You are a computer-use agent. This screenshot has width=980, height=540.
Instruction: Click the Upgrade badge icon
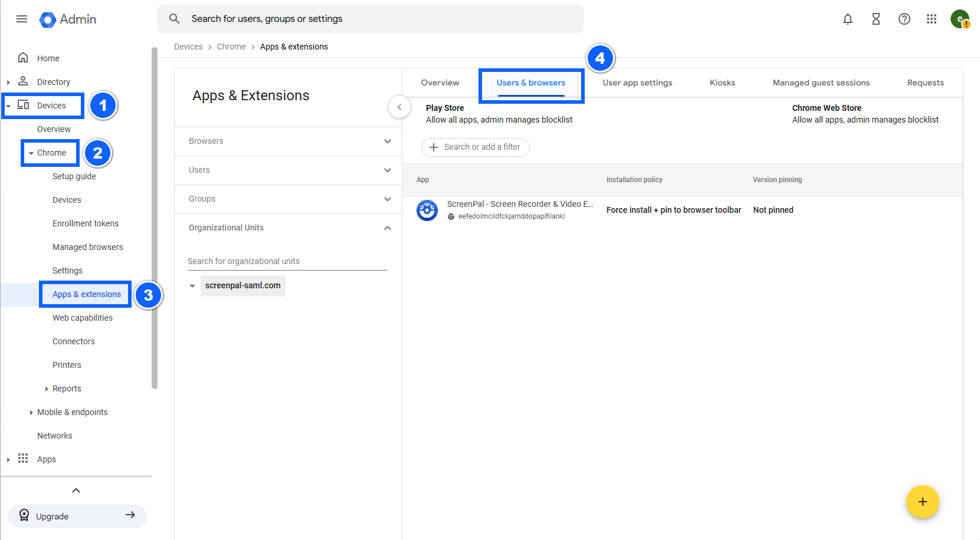24,515
